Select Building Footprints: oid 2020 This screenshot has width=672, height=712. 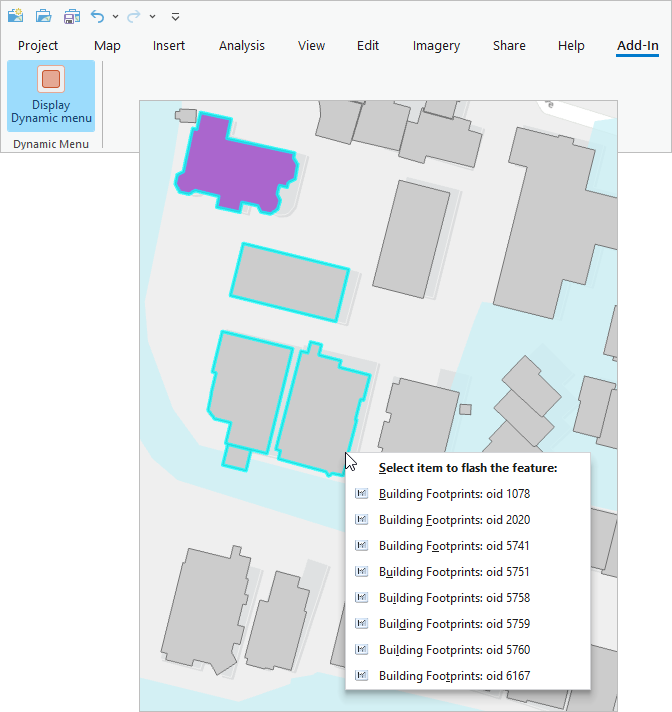click(454, 520)
